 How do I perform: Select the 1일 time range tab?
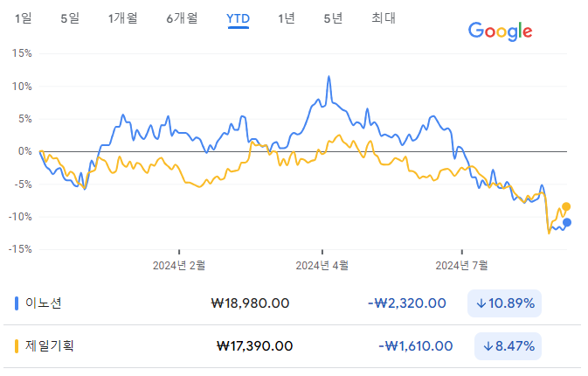click(24, 18)
